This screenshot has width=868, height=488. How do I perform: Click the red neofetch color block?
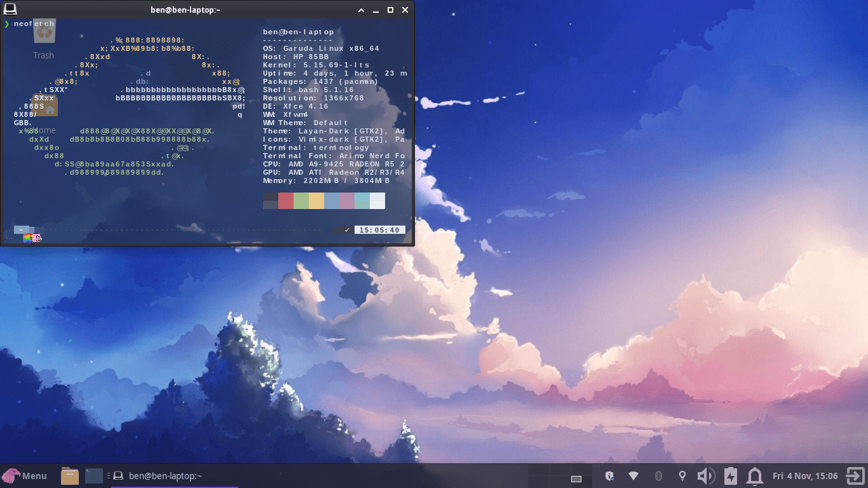(286, 201)
